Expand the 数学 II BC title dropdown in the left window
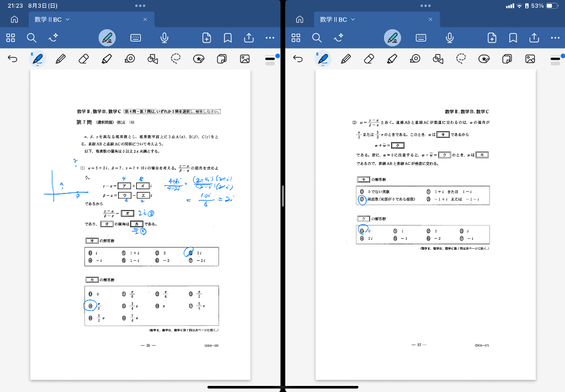565x392 pixels. [67, 19]
